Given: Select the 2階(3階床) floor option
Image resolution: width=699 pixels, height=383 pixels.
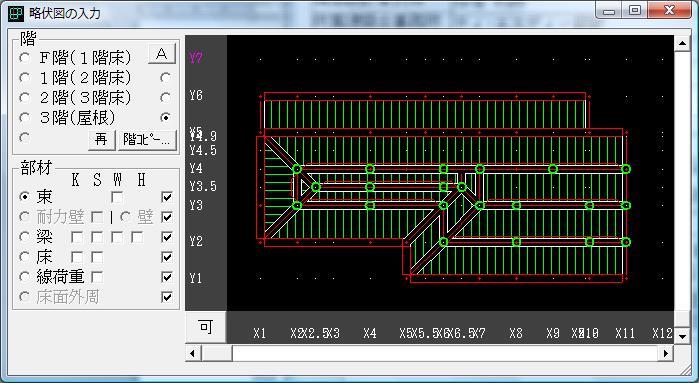Looking at the screenshot, I should coord(25,98).
